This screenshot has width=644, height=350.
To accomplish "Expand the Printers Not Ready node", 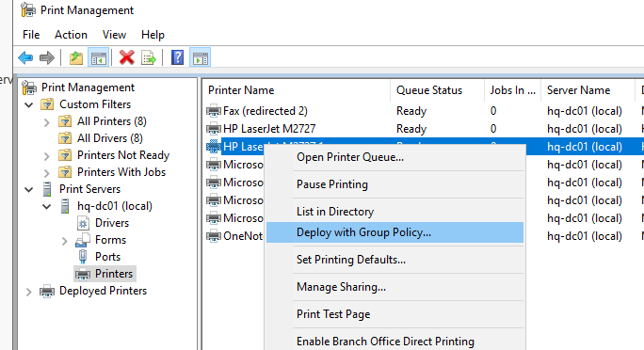I will coord(47,156).
